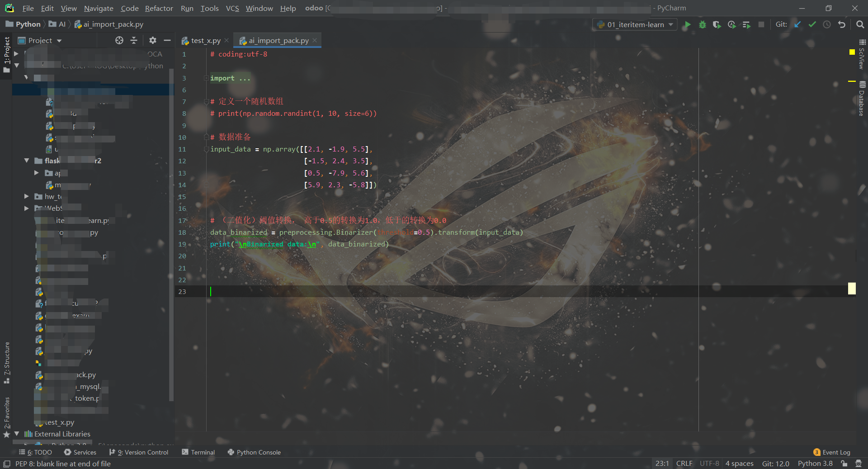Expand the hw_t folder in tree
The height and width of the screenshot is (469, 868).
point(27,196)
